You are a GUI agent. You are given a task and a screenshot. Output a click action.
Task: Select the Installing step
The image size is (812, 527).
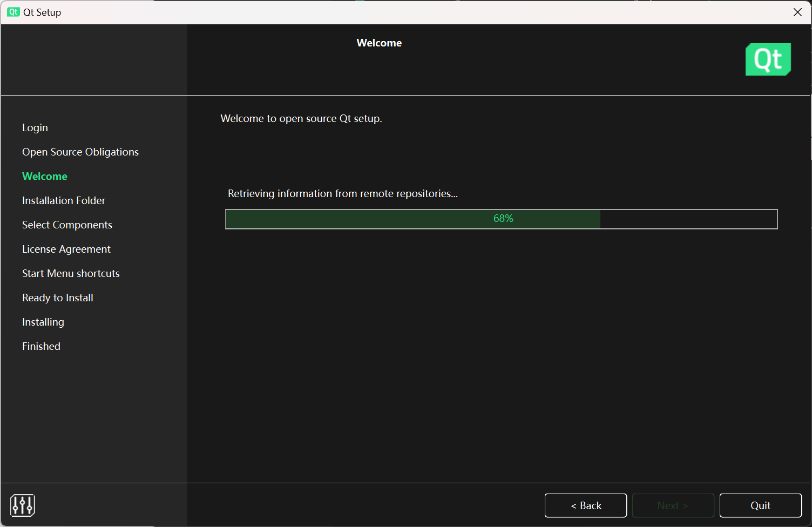point(43,322)
